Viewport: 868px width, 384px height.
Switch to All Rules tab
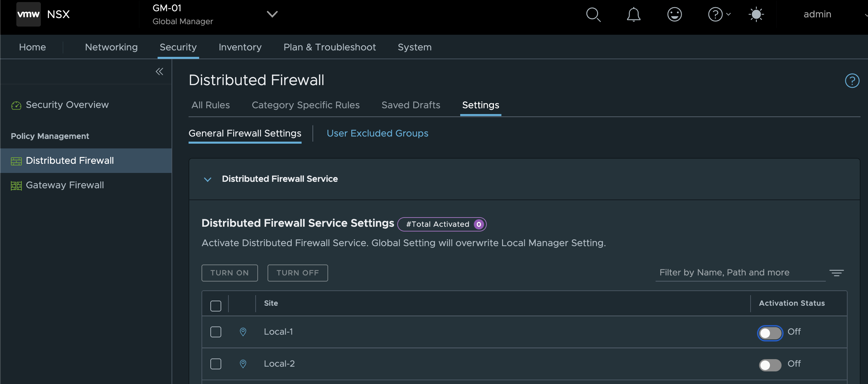[210, 105]
